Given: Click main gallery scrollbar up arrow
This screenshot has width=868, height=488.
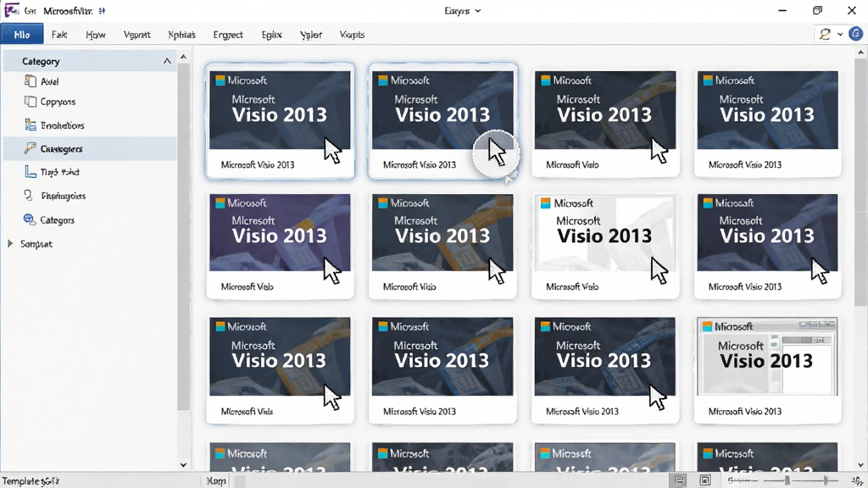Looking at the screenshot, I should click(860, 53).
